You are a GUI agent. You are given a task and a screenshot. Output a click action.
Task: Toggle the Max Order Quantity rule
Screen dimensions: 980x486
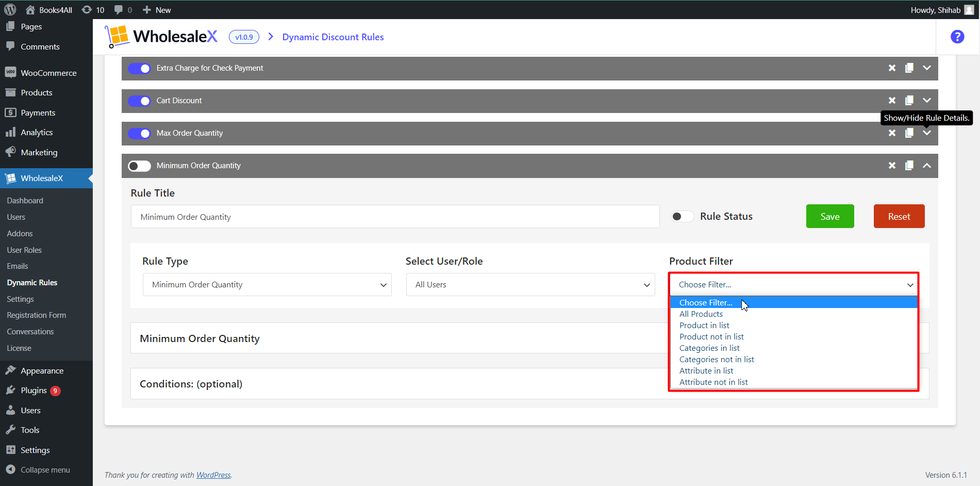(x=139, y=134)
